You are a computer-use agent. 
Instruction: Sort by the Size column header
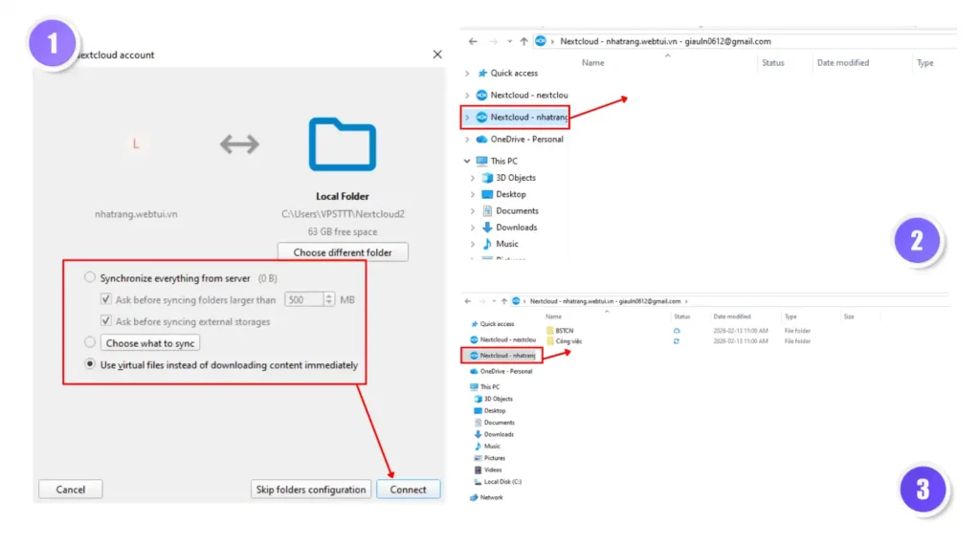(848, 317)
